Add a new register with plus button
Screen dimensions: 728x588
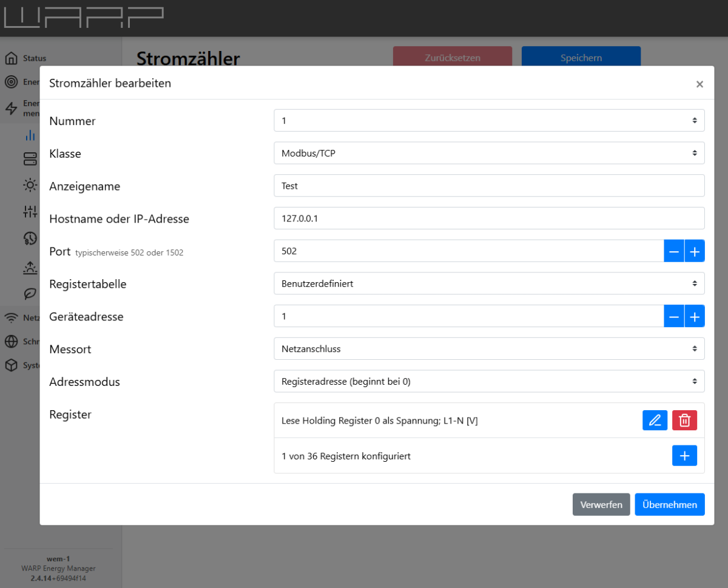tap(684, 456)
